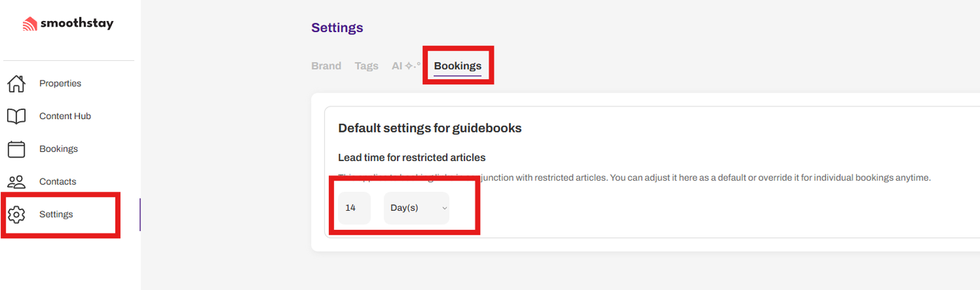Click the people icon for Contacts
The width and height of the screenshot is (980, 290).
[16, 181]
